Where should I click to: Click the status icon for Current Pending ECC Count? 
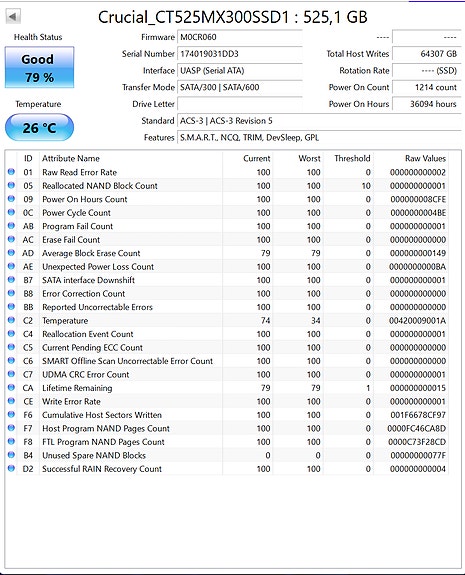pyautogui.click(x=11, y=347)
